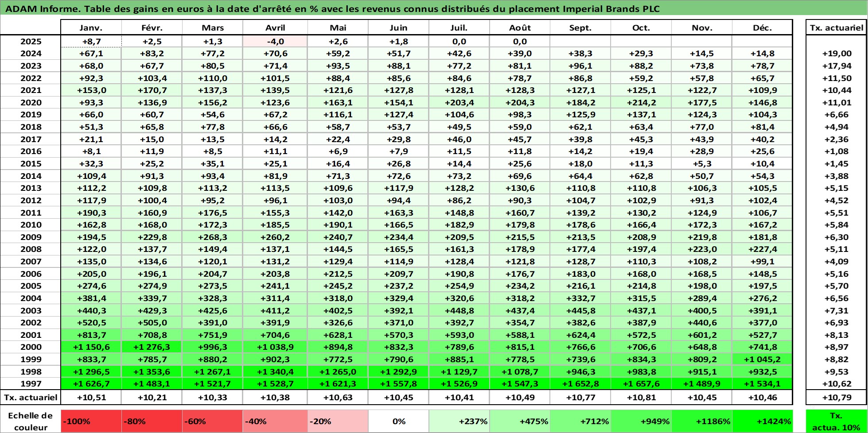Click the +153,0 cell in Janv. 2021

(91, 90)
